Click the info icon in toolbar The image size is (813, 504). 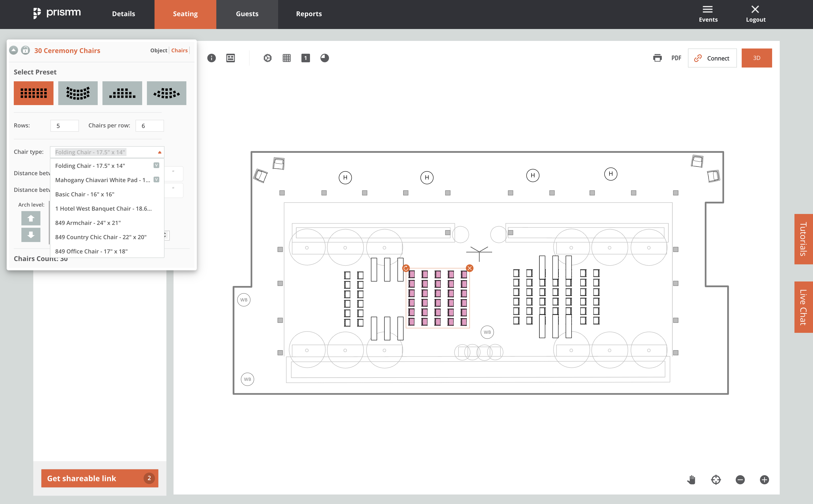coord(211,58)
